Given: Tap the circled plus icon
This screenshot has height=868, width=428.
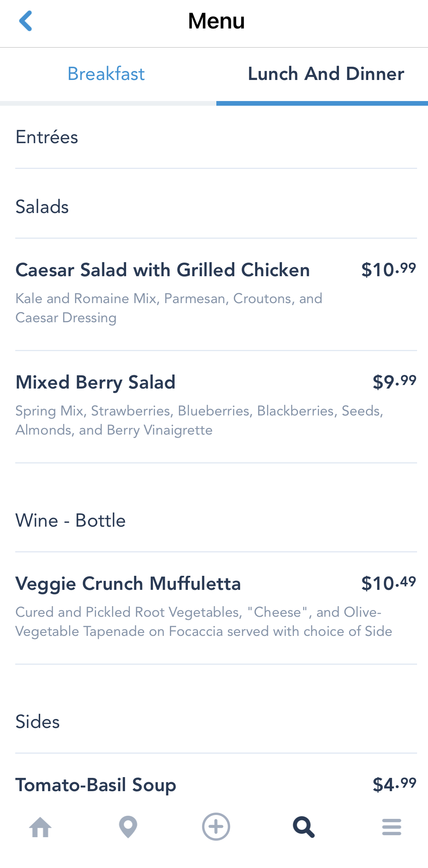Looking at the screenshot, I should click(216, 827).
